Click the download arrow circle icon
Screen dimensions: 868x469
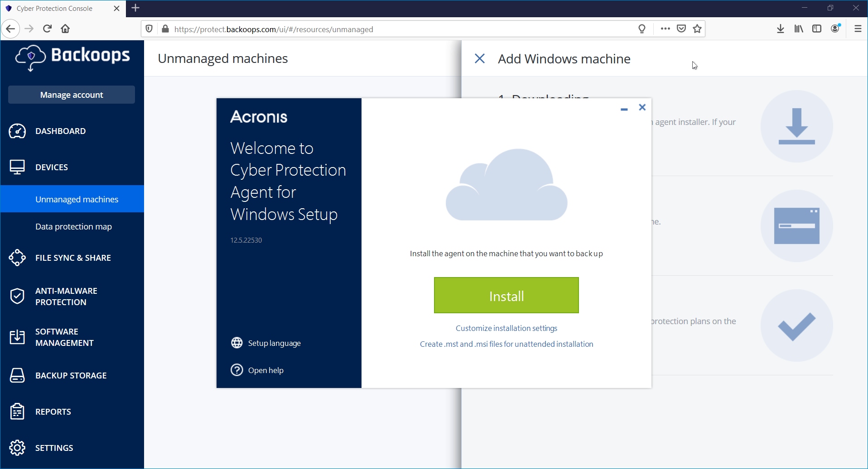796,126
